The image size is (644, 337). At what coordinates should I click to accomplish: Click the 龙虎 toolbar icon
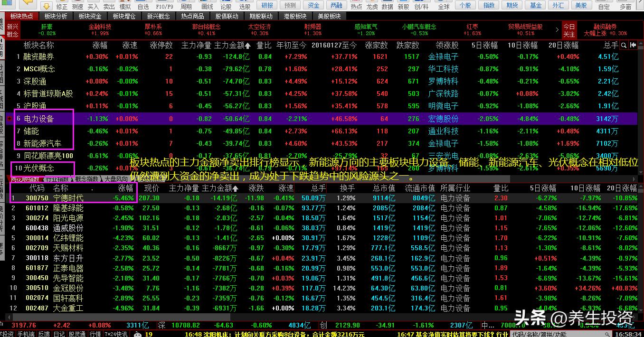pyautogui.click(x=371, y=6)
